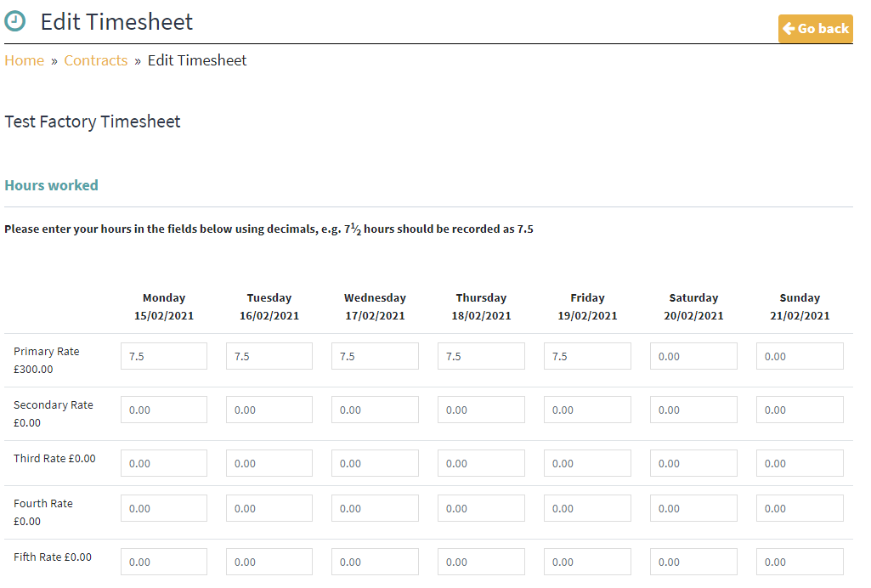
Task: Click the Test Factory Timesheet title
Action: [93, 122]
